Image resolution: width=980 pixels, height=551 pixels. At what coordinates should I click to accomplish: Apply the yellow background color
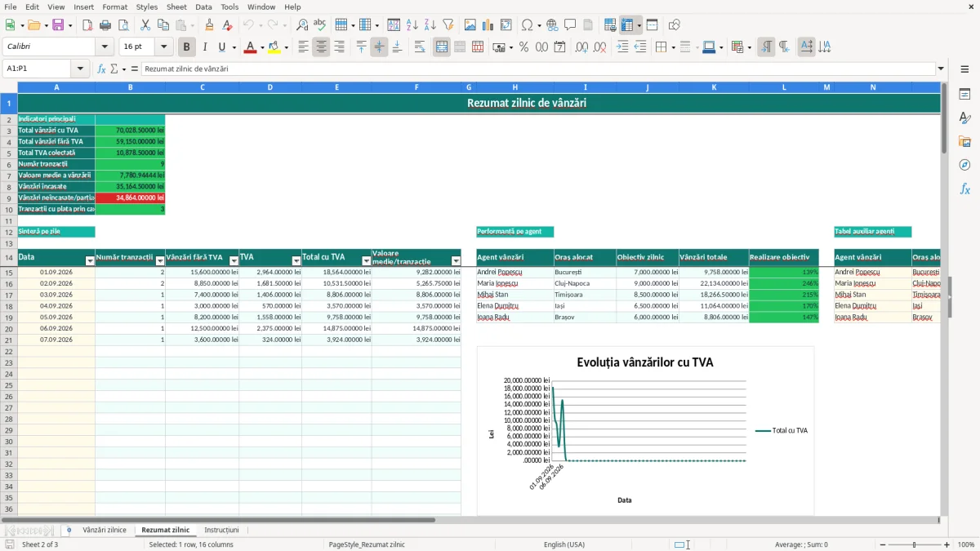(274, 47)
